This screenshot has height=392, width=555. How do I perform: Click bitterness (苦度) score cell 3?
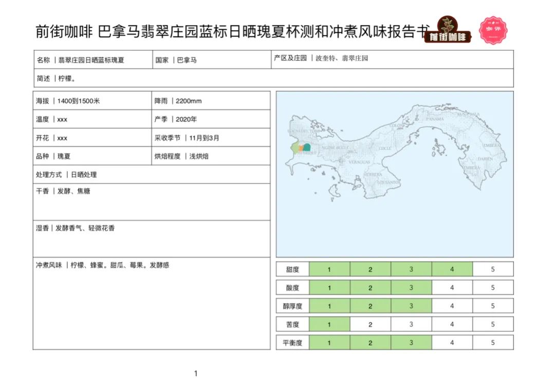coord(411,324)
